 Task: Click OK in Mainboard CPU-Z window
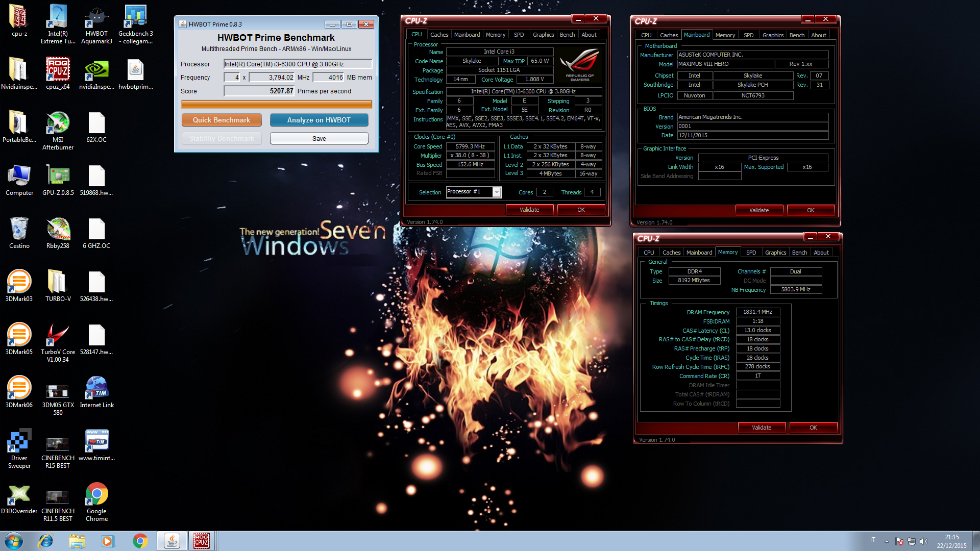811,210
